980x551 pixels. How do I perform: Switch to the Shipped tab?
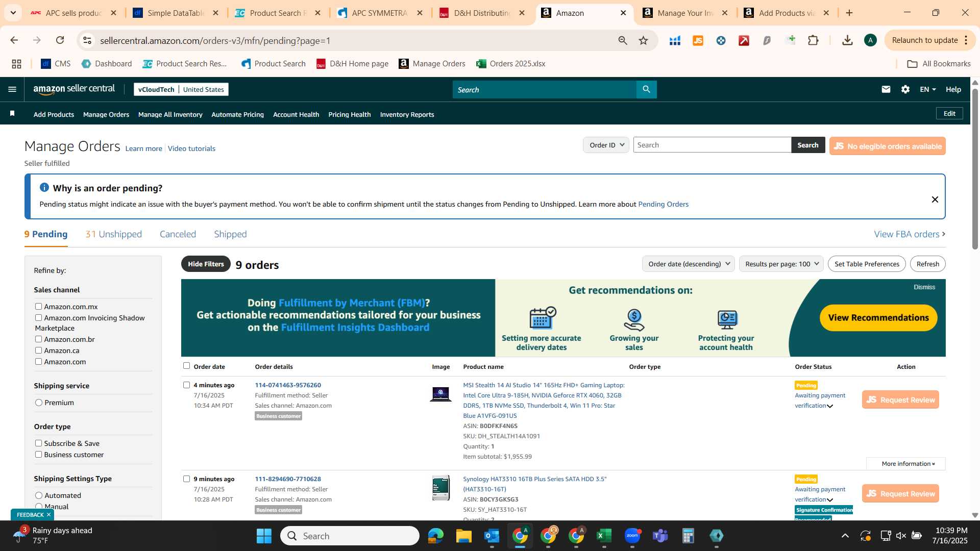230,234
